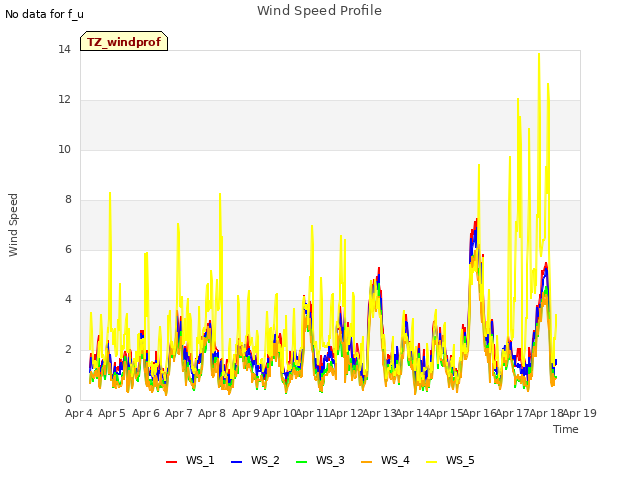
Task: Select the WS_2 legend entry
Action: click(255, 460)
